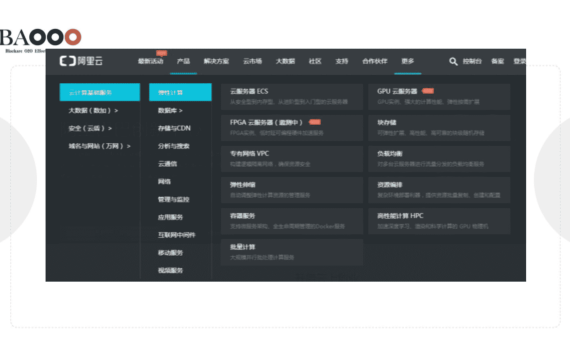Expand 安全（云盾）category

[90, 128]
